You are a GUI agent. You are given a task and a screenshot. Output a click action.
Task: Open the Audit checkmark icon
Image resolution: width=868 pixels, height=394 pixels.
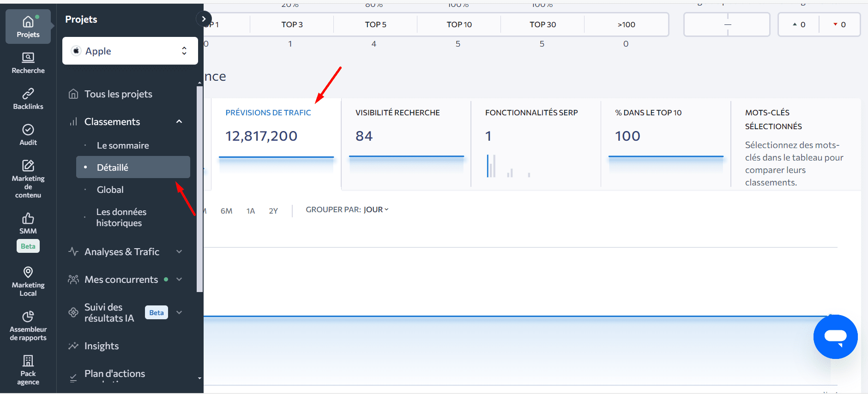point(28,130)
